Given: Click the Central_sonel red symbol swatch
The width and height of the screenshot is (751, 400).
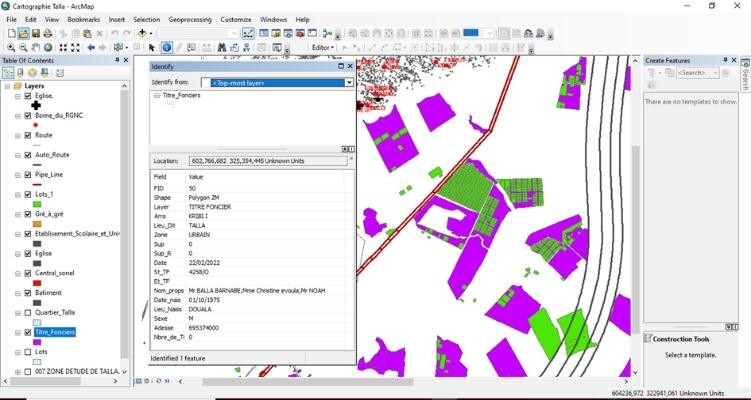Looking at the screenshot, I should (37, 283).
